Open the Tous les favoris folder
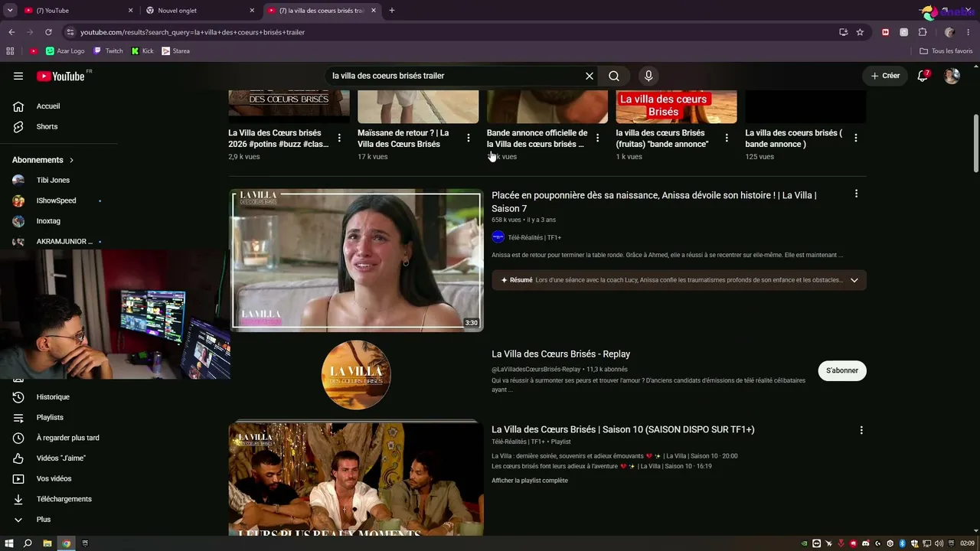Image resolution: width=980 pixels, height=551 pixels. pos(946,51)
